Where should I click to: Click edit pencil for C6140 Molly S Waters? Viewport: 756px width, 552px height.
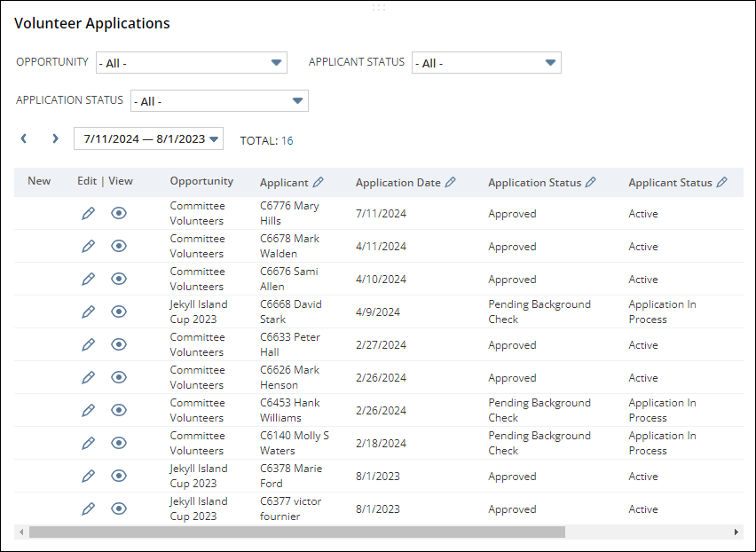tap(88, 443)
